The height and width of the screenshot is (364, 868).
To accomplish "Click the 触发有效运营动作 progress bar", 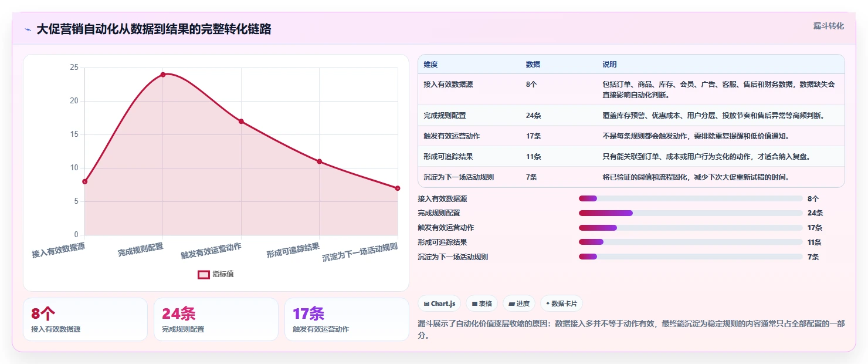I will pos(690,228).
